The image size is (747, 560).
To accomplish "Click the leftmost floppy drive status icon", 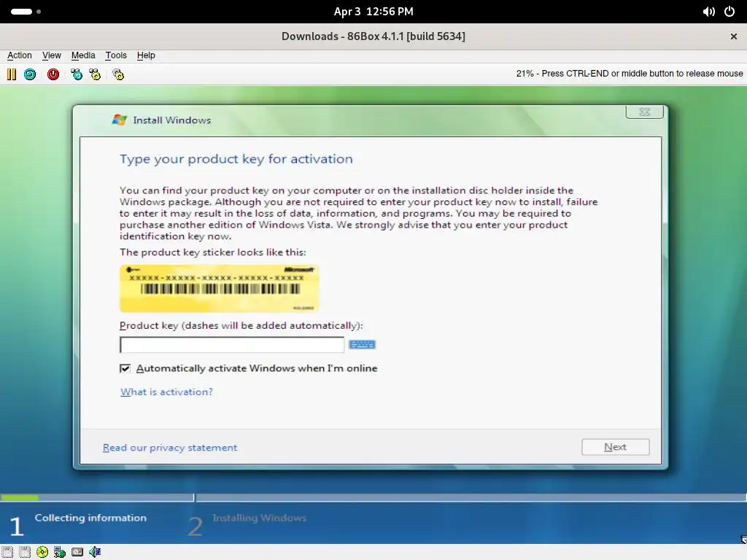I will point(7,552).
